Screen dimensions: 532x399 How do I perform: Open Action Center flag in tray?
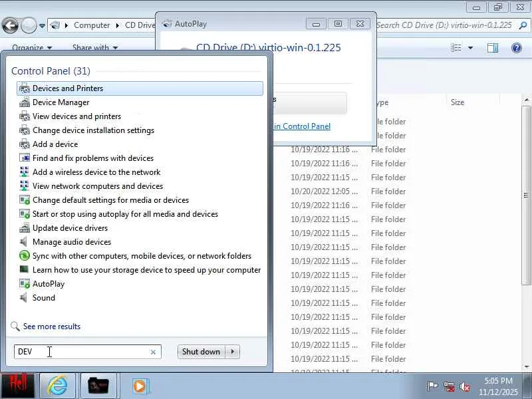pyautogui.click(x=432, y=386)
